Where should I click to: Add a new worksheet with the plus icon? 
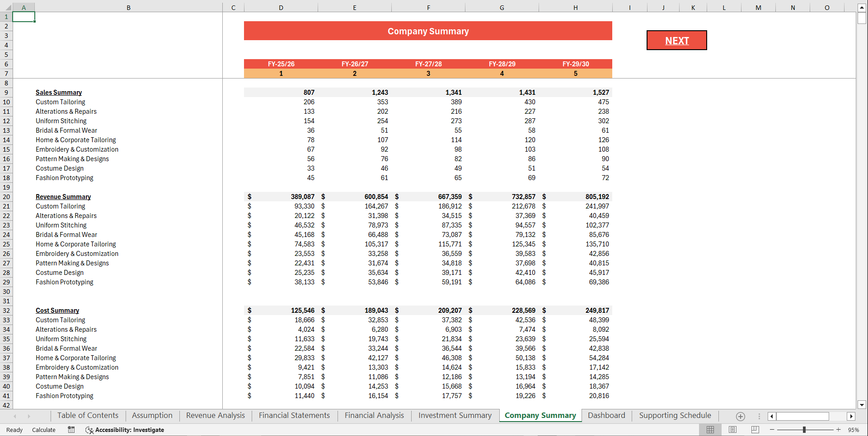(x=740, y=416)
